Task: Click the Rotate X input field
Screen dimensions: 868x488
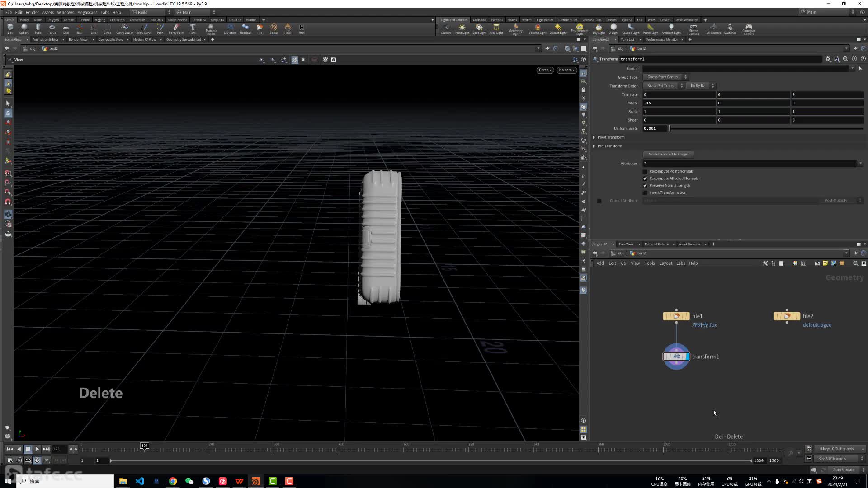Action: [x=679, y=103]
